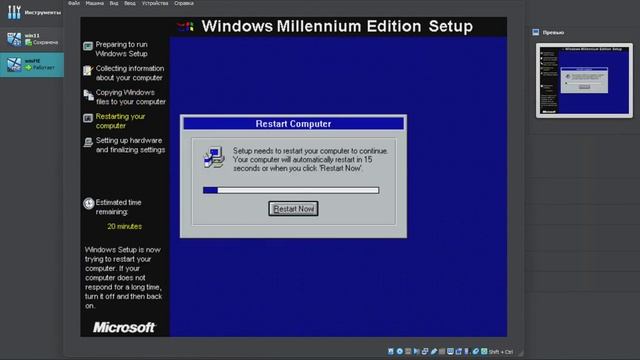Click the Restart Computer dialog title bar
This screenshot has height=360, width=640.
pos(293,124)
